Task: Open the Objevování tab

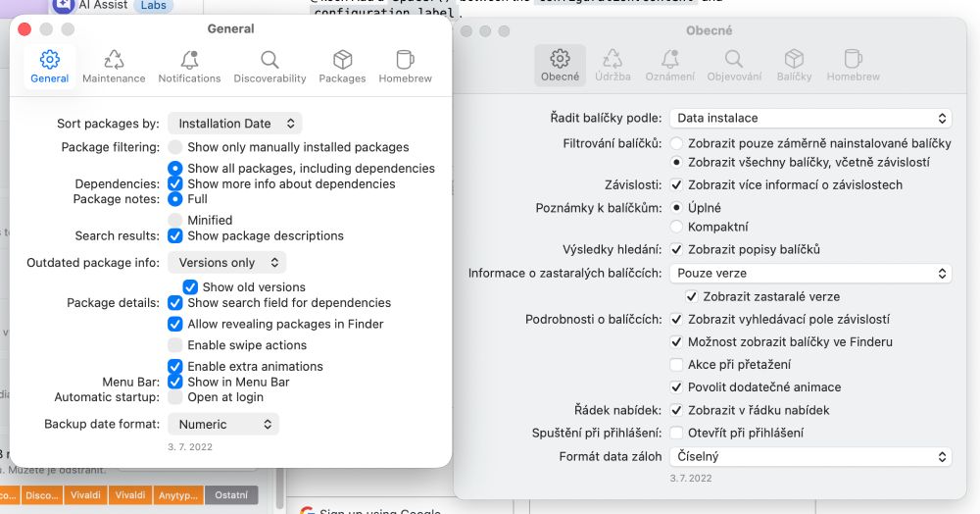Action: [734, 65]
